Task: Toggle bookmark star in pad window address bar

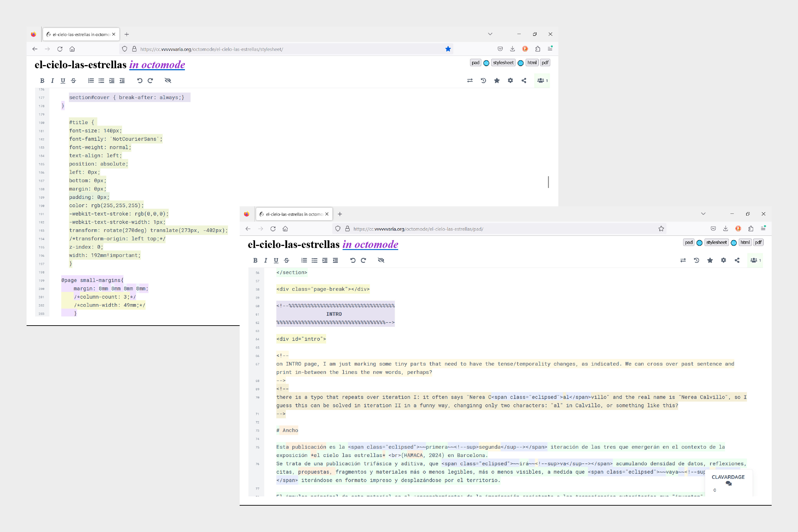Action: click(x=661, y=229)
